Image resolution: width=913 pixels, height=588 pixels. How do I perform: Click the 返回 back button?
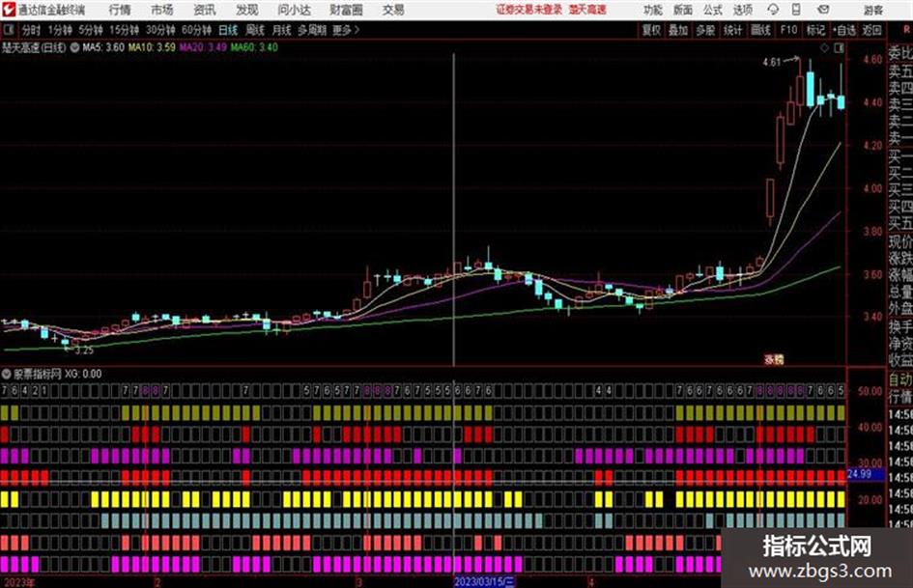click(871, 30)
